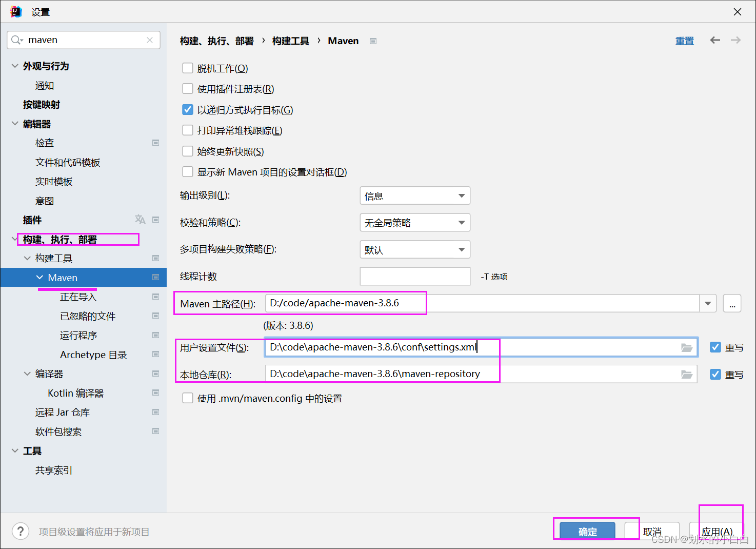Click the 确定 button
The width and height of the screenshot is (756, 549).
[588, 532]
